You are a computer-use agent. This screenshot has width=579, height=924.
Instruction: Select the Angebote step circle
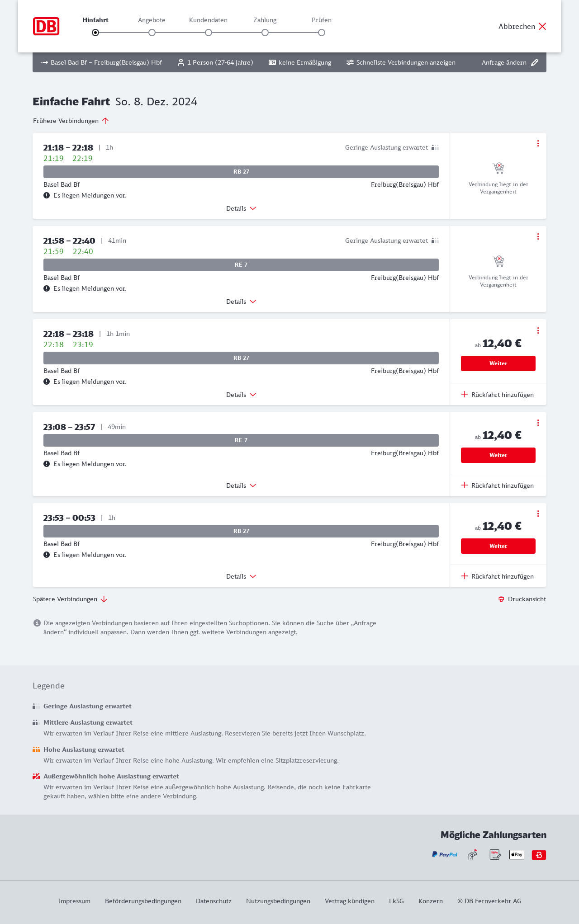click(152, 33)
